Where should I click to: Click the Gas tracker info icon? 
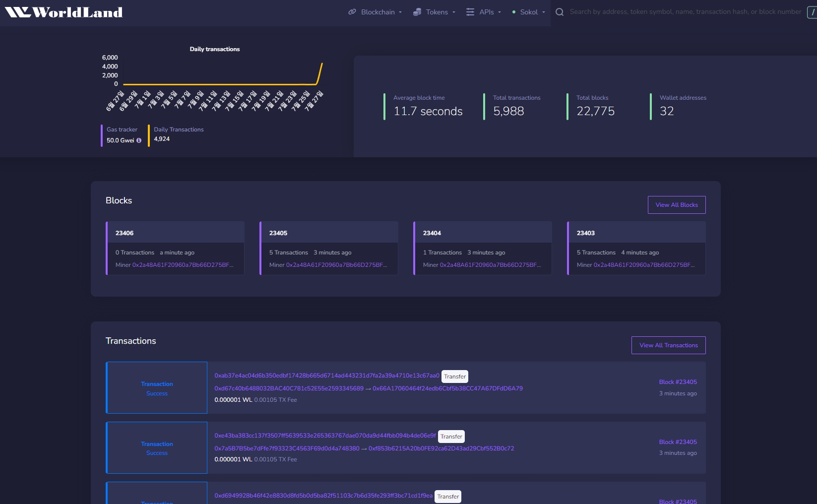point(139,140)
